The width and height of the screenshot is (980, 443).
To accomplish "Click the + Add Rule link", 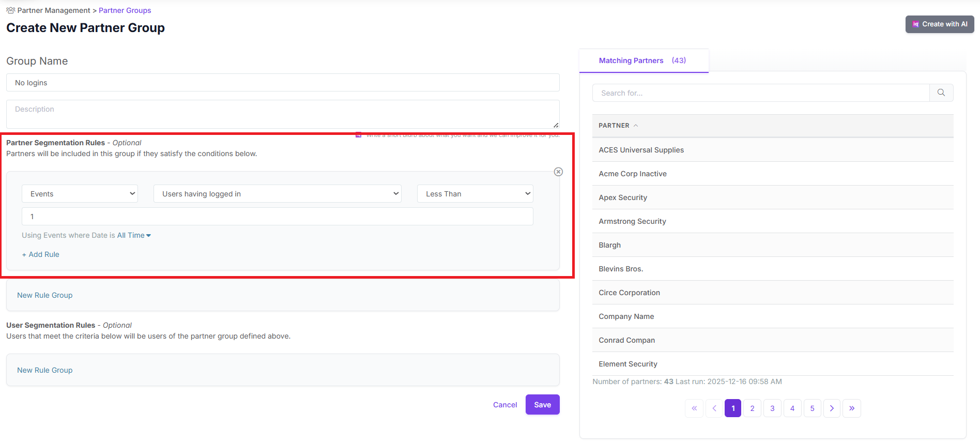I will point(40,254).
